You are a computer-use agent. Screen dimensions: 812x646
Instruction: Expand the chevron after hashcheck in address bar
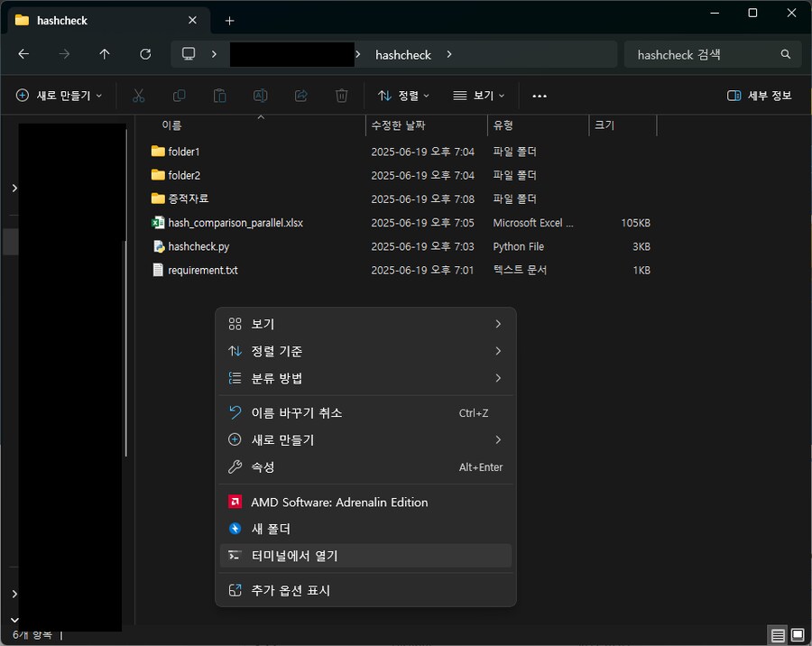click(x=449, y=54)
